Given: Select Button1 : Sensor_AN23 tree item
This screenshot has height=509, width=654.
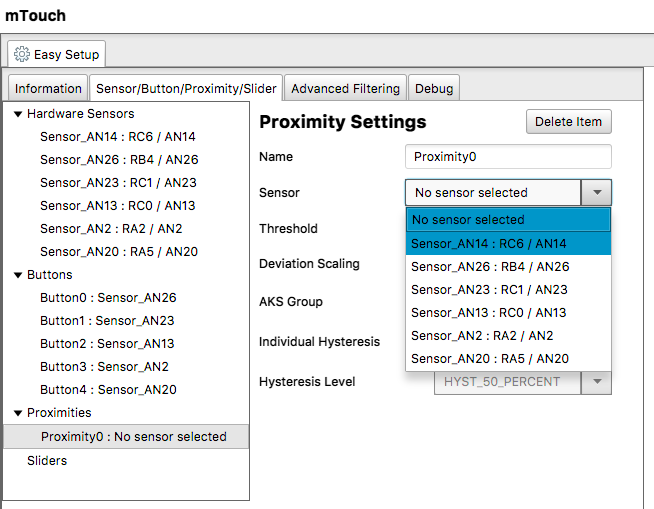Looking at the screenshot, I should (x=107, y=320).
